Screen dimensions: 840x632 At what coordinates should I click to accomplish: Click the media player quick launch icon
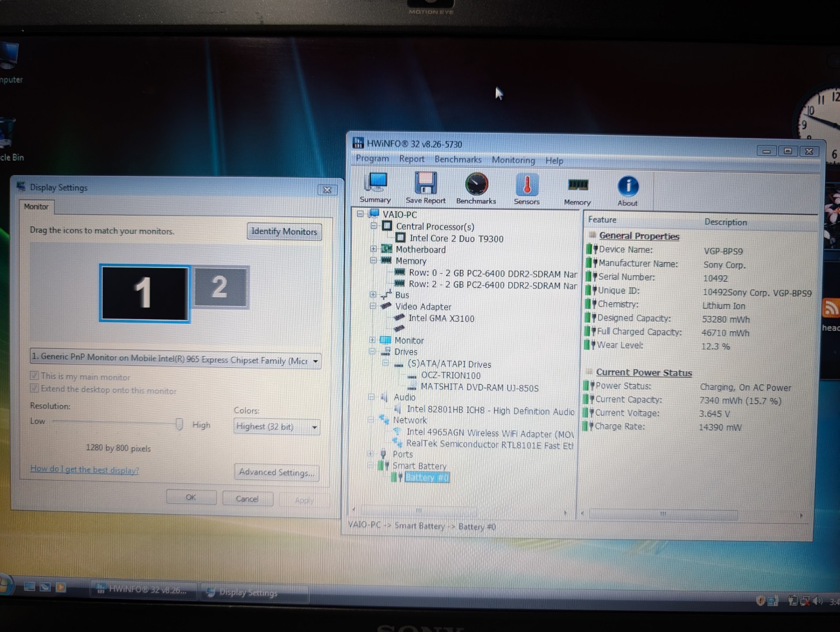click(61, 587)
